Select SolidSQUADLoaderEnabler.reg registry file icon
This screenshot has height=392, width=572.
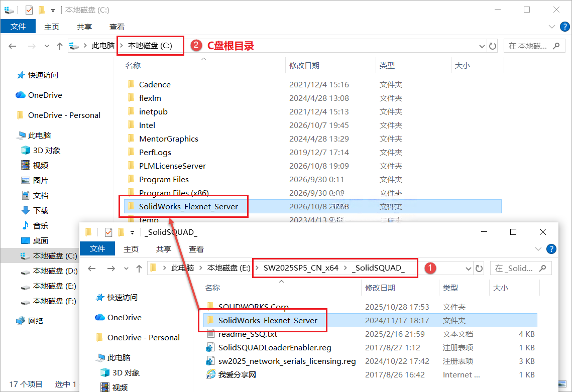click(x=210, y=347)
